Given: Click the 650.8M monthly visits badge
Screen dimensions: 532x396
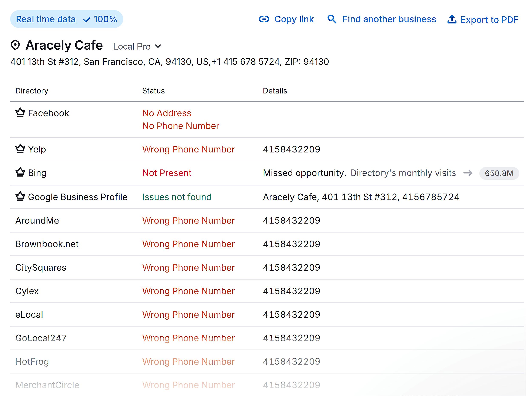Looking at the screenshot, I should pyautogui.click(x=499, y=173).
